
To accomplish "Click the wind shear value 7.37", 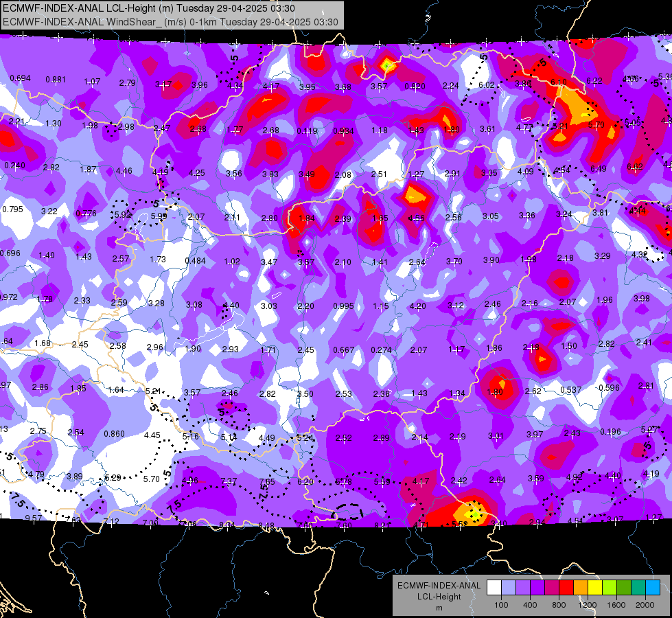I will pyautogui.click(x=229, y=481).
